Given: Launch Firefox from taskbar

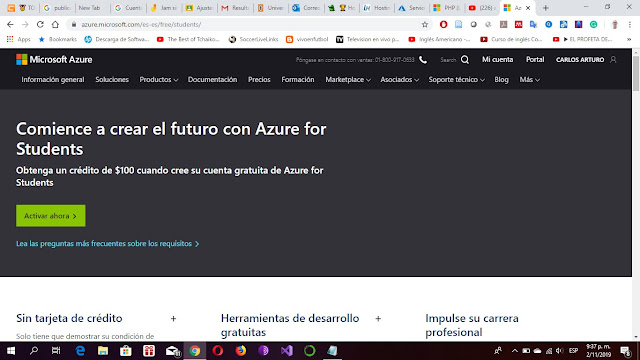Looking at the screenshot, I should [x=241, y=351].
